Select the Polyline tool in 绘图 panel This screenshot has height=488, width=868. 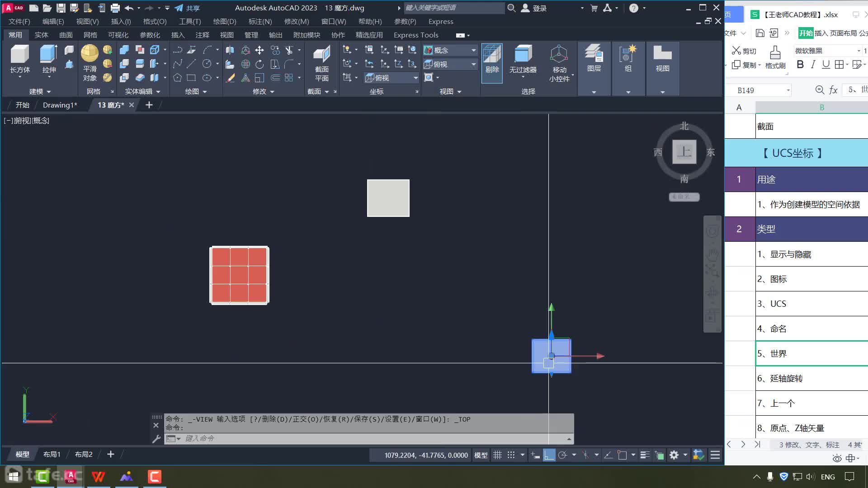pyautogui.click(x=178, y=50)
